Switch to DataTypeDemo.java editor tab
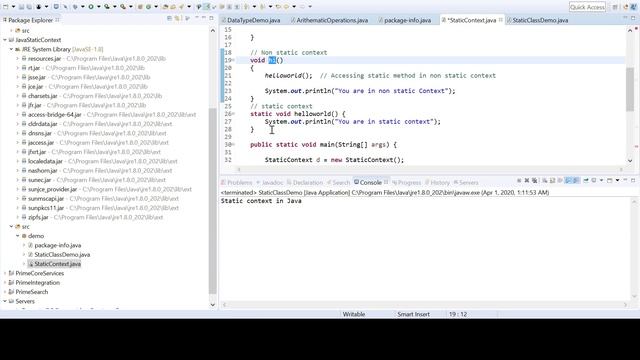This screenshot has height=360, width=640. coord(251,20)
